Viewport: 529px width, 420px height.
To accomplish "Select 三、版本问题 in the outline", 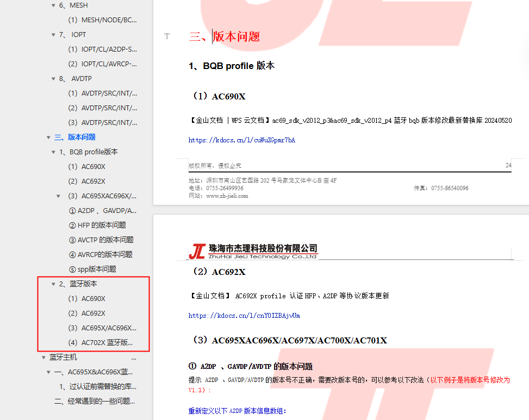I will 75,137.
